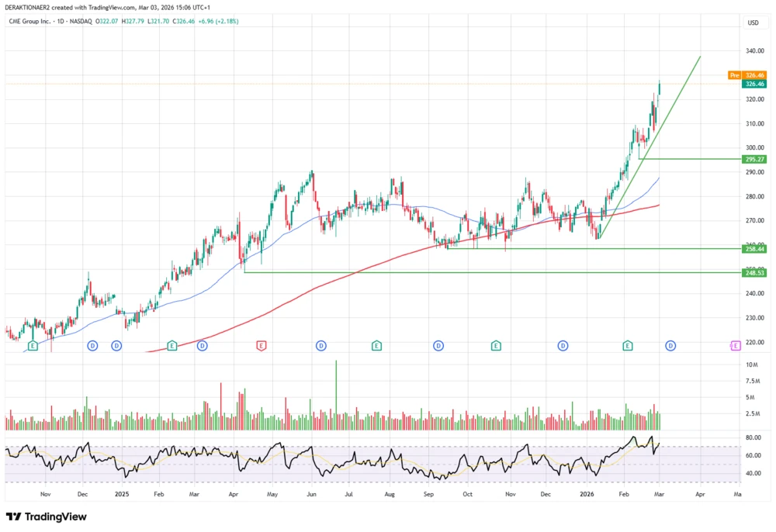
Task: Click the earnings "E" icon under August
Action: (377, 346)
